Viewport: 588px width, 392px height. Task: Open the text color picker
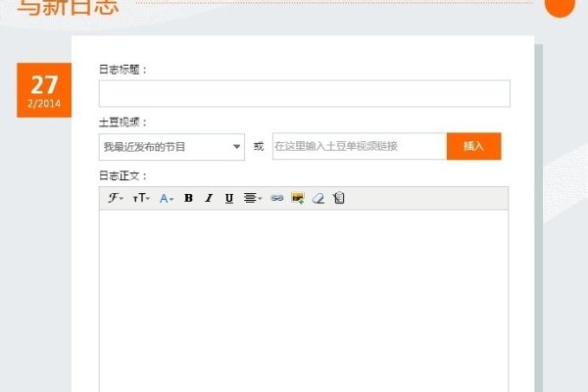point(167,198)
